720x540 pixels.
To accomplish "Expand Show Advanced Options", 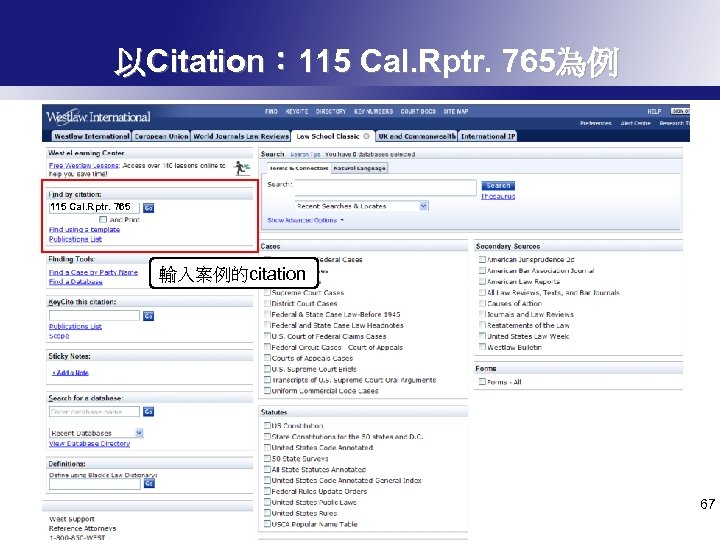I will (306, 220).
